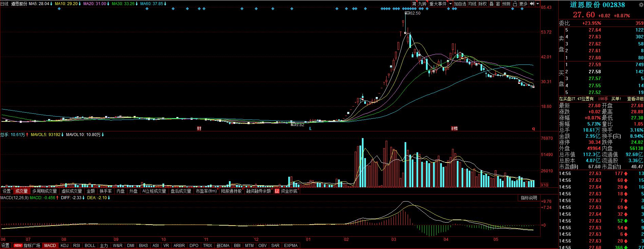The height and width of the screenshot is (249, 644).
Task: Click the 财 marker on price chart
Action: tap(199, 129)
